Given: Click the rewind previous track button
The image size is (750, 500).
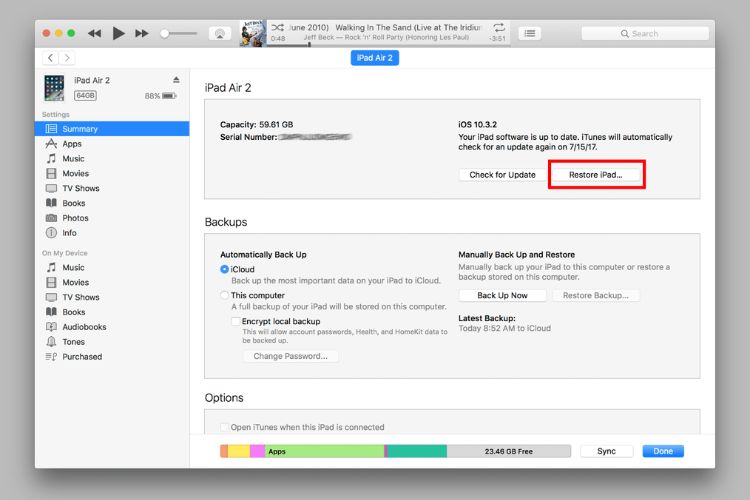Looking at the screenshot, I should [x=94, y=33].
